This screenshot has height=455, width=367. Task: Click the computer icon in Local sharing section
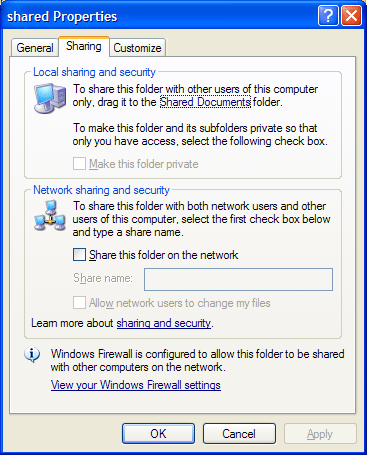pos(50,98)
